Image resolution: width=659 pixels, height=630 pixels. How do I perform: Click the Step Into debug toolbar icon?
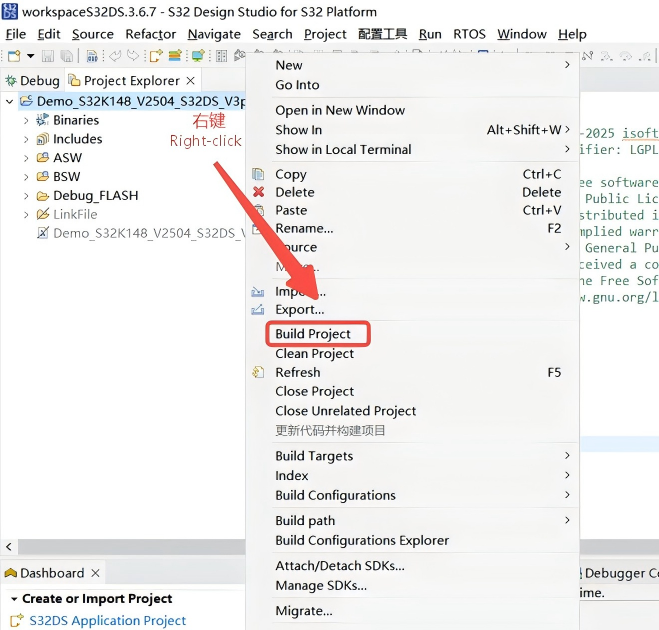point(607,56)
